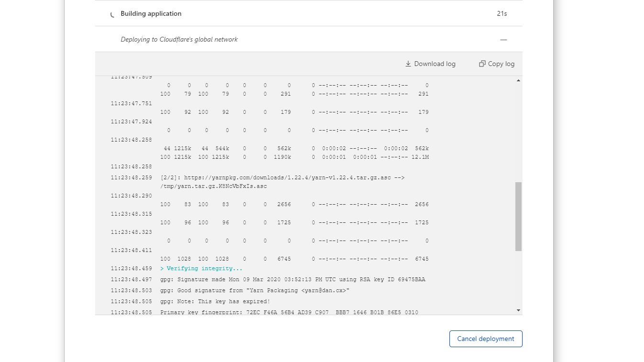Click the log scrollbar up arrow
The image size is (644, 362).
click(x=518, y=81)
